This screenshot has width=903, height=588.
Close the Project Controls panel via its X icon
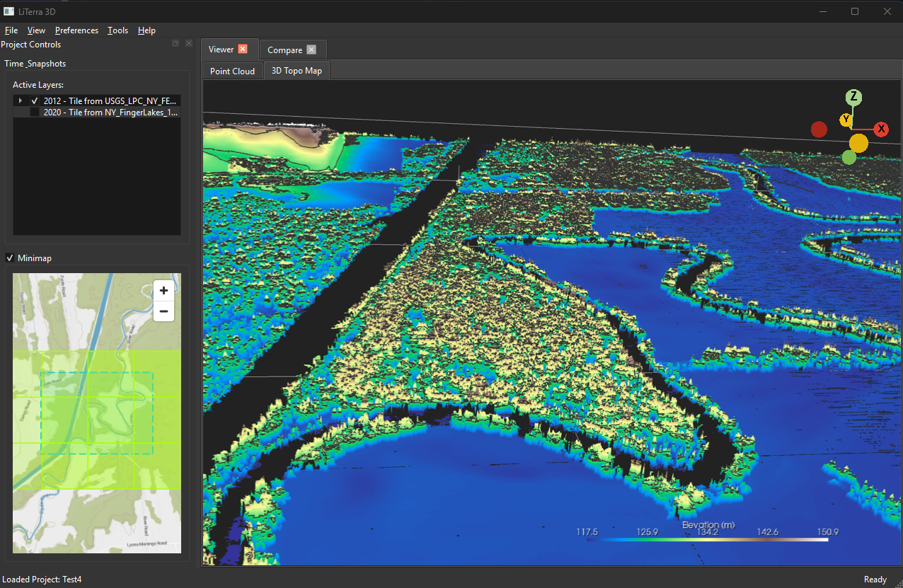pyautogui.click(x=188, y=43)
